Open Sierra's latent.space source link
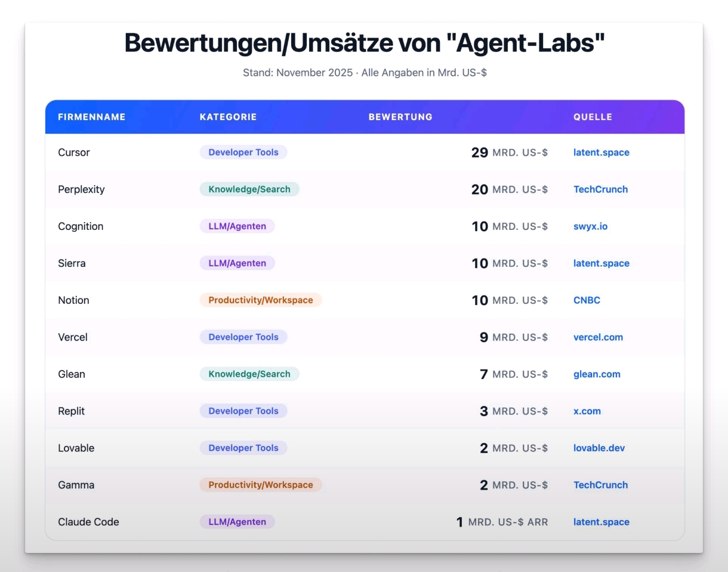 point(601,263)
